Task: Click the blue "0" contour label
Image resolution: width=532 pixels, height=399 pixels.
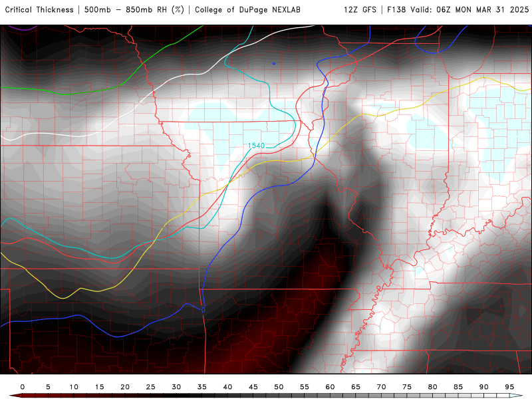Action: point(203,310)
